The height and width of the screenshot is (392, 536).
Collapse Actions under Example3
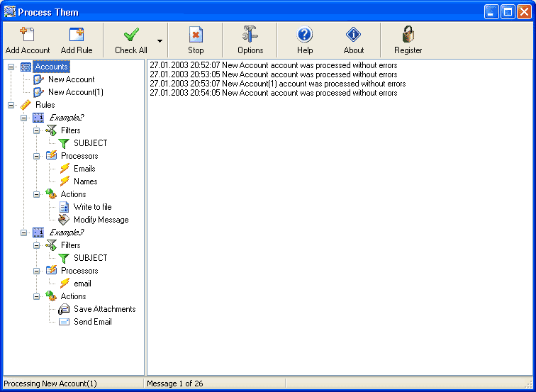tap(37, 296)
